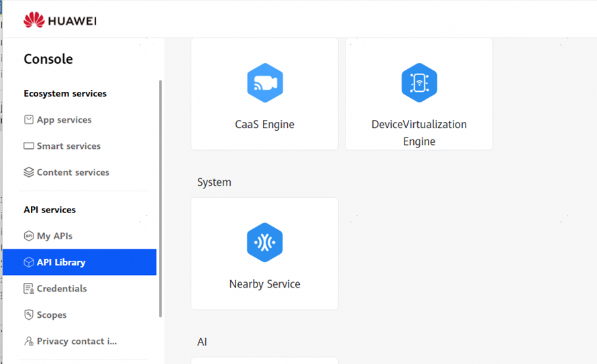
Task: Click the Content services layers icon
Action: point(29,172)
